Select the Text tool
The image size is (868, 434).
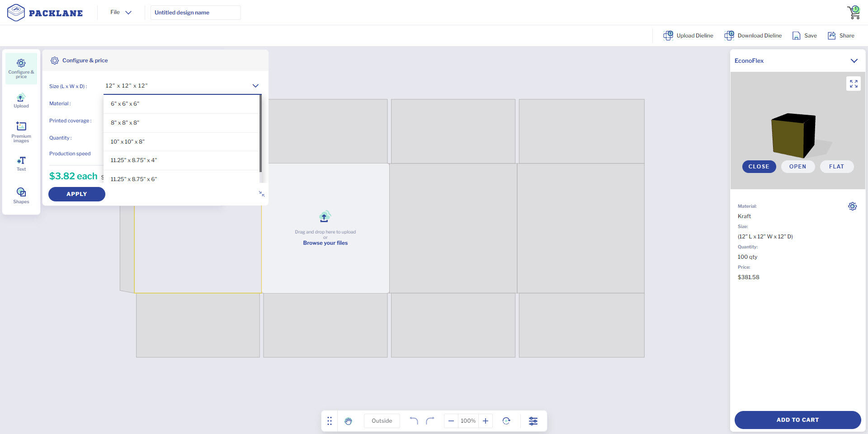tap(21, 163)
